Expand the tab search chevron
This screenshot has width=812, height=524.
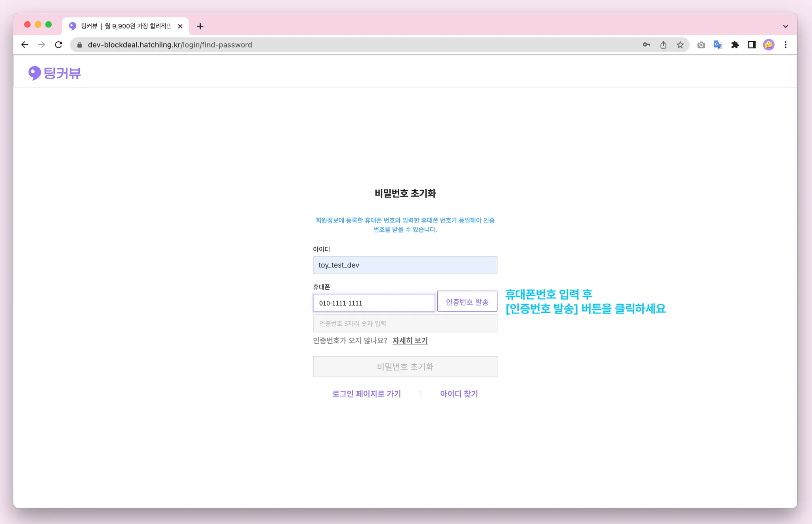[x=785, y=26]
